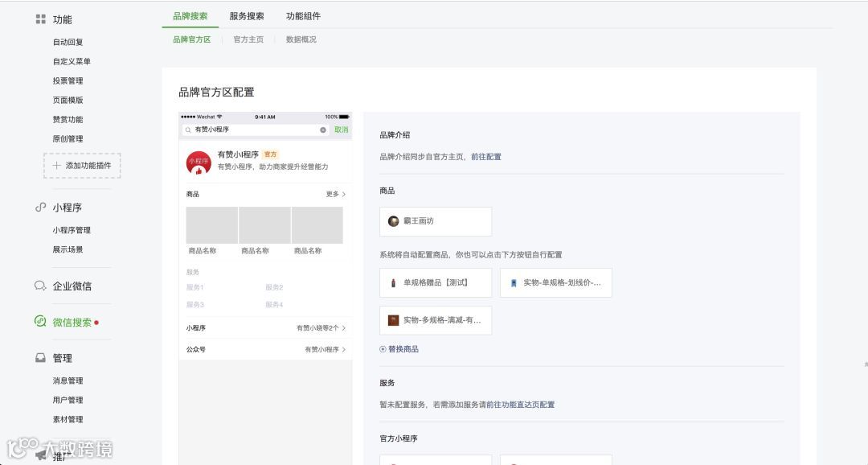Click the 单规格赠品 product thumbnail icon

(x=394, y=282)
